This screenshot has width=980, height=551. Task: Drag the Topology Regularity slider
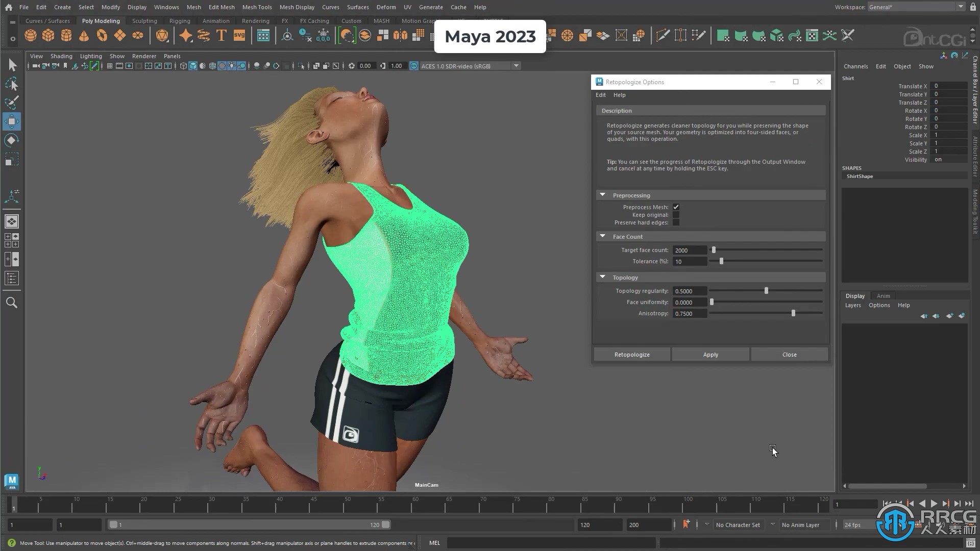pos(766,290)
